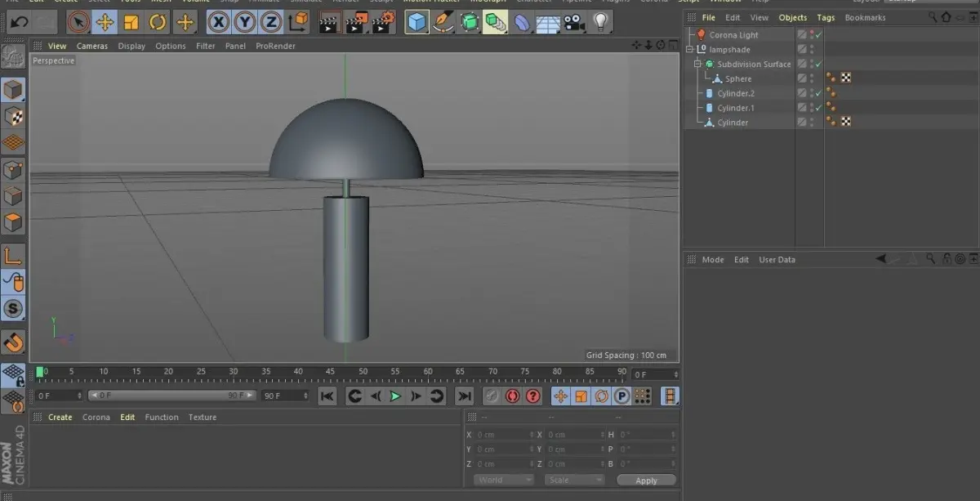Select the Scale tool in top toolbar
This screenshot has width=980, height=501.
click(131, 22)
